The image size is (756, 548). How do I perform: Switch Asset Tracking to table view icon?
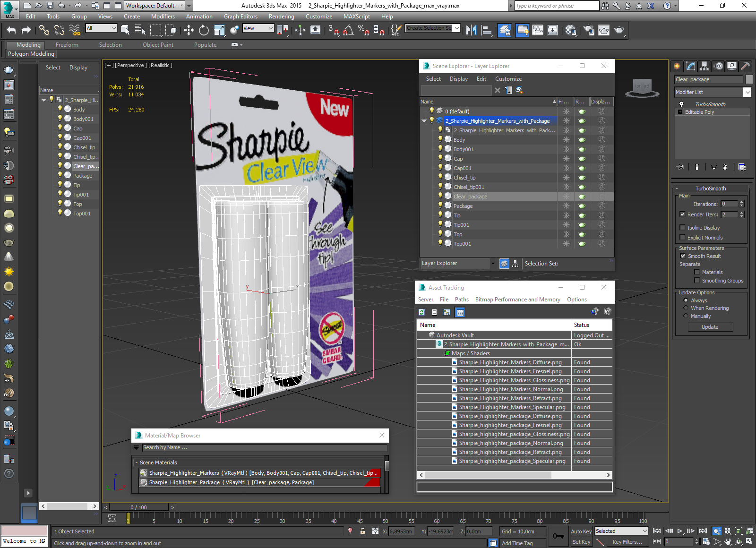[460, 312]
